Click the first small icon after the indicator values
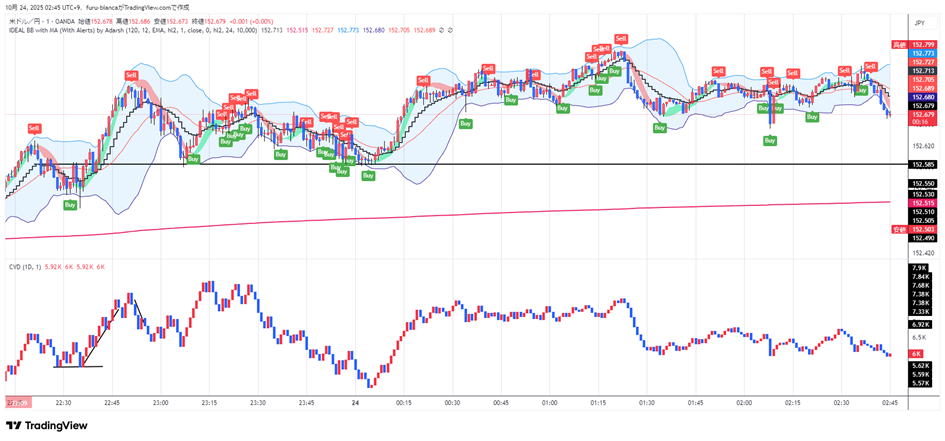Screen dimensions: 945x441 click(x=442, y=30)
